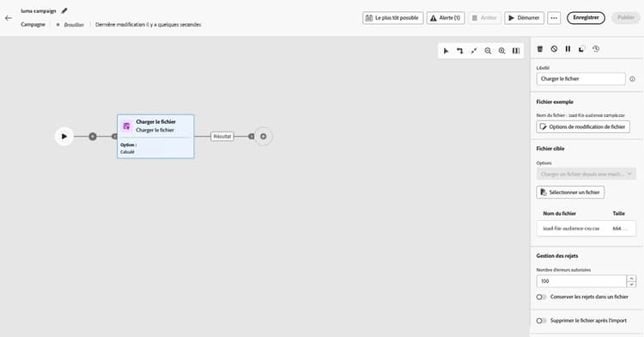
Task: Enable Supprimer le fichier après l'import
Action: pyautogui.click(x=541, y=321)
